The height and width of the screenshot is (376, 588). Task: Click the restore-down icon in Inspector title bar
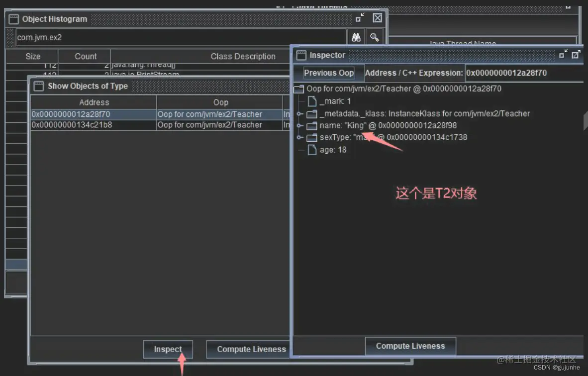[563, 54]
